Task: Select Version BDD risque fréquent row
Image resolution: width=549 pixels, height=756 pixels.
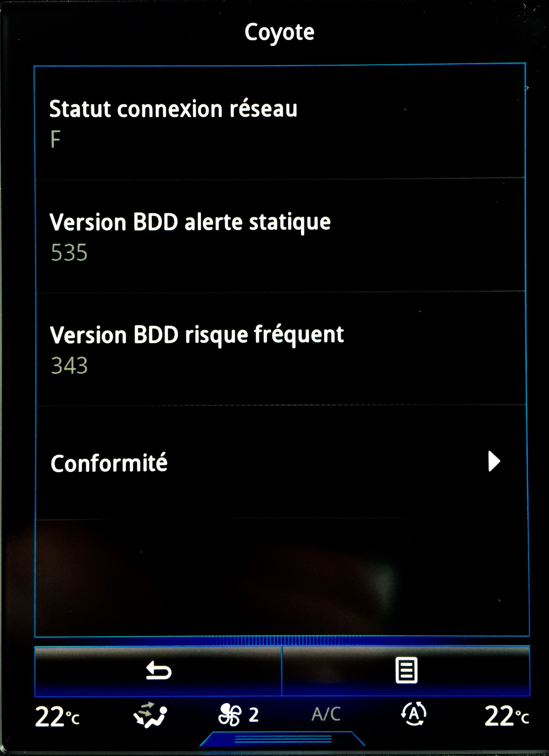Action: (x=280, y=349)
